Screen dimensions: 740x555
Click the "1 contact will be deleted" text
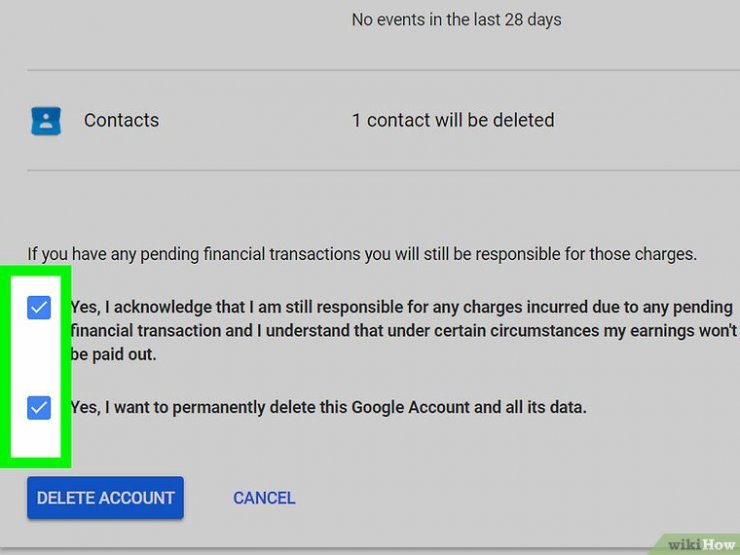[x=452, y=120]
